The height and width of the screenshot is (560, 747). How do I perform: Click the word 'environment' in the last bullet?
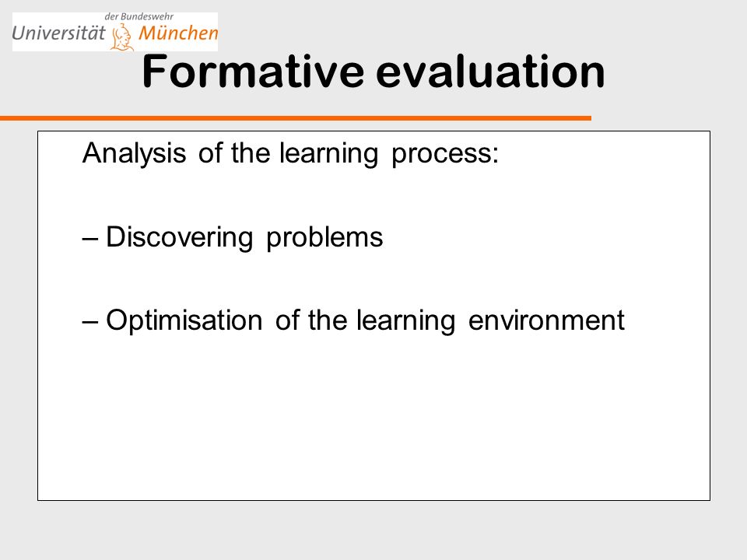[x=546, y=320]
